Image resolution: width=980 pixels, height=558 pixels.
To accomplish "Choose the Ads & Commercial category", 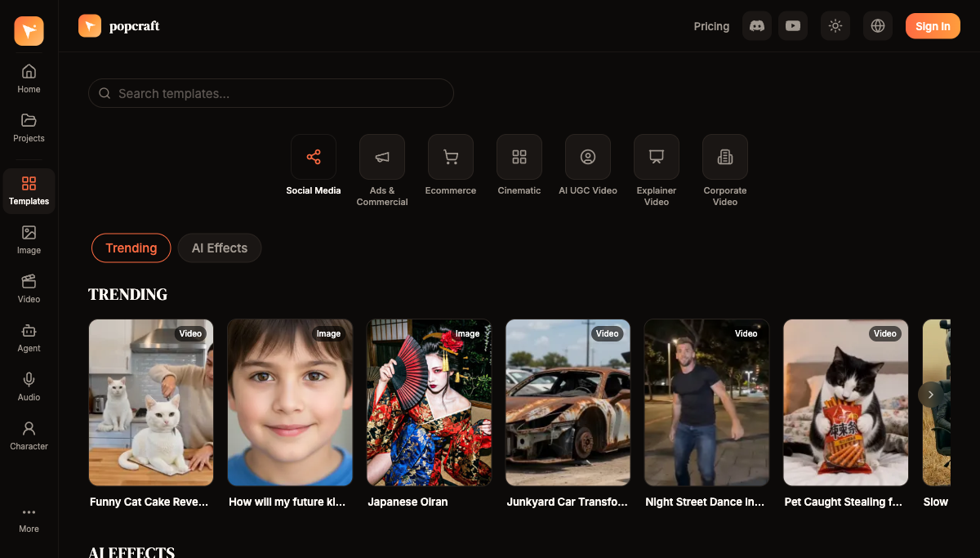I will point(382,157).
